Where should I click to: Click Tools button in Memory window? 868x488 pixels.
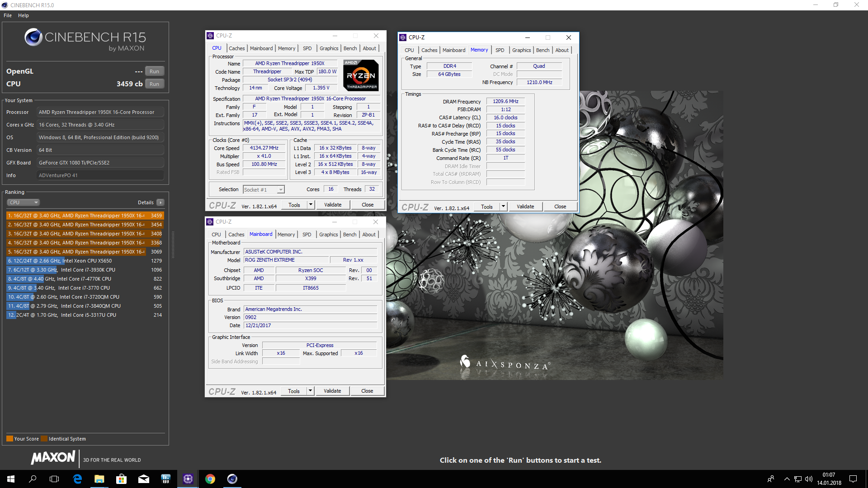click(487, 206)
